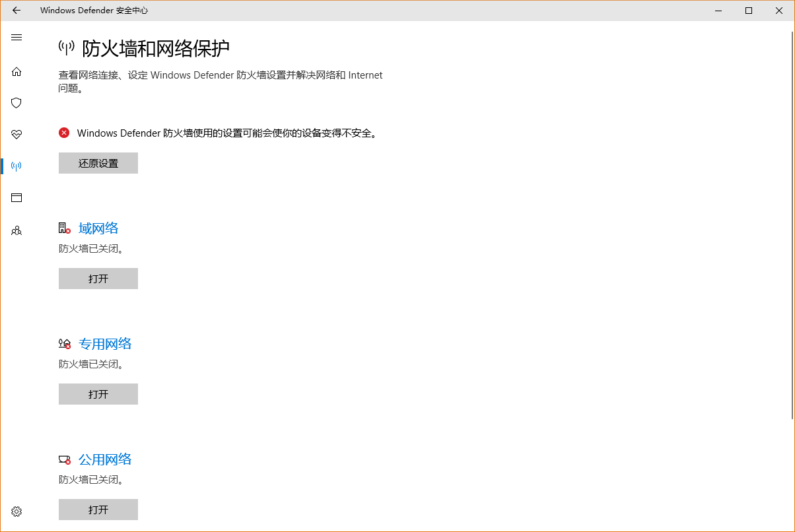
Task: Click the 还原设置 button
Action: point(98,163)
